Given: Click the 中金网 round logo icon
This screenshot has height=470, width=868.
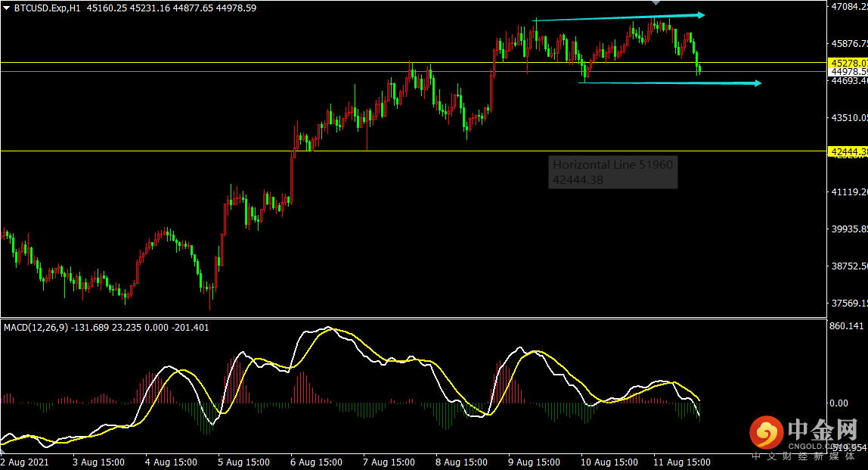Looking at the screenshot, I should (x=766, y=433).
